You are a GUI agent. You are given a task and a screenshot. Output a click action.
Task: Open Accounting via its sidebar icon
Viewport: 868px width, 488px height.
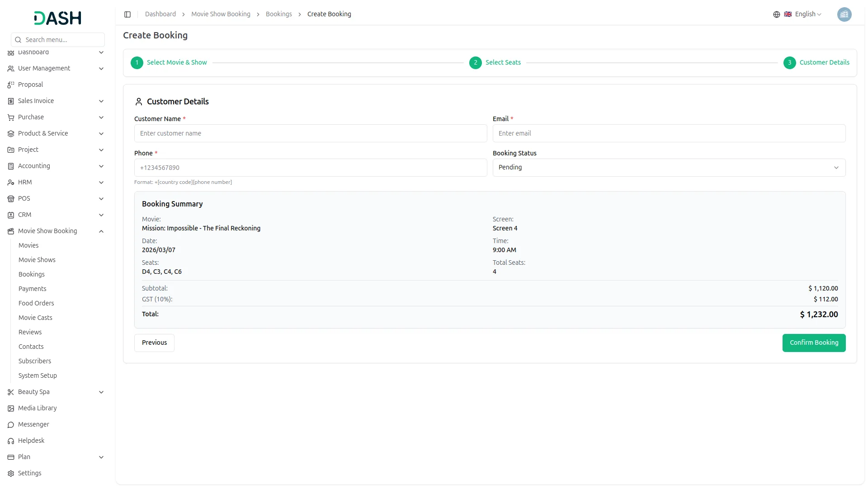coord(10,166)
